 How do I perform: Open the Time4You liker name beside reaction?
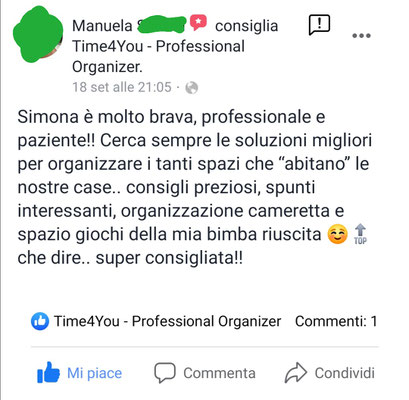(x=168, y=321)
